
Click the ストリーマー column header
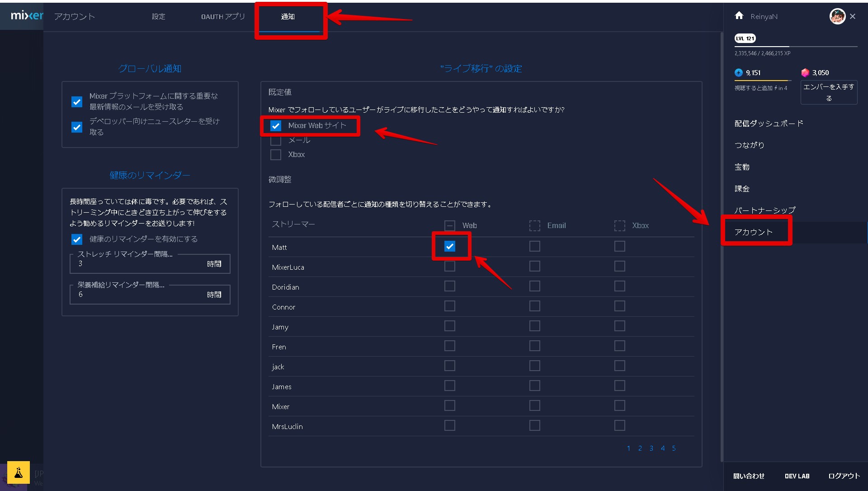[x=293, y=224]
